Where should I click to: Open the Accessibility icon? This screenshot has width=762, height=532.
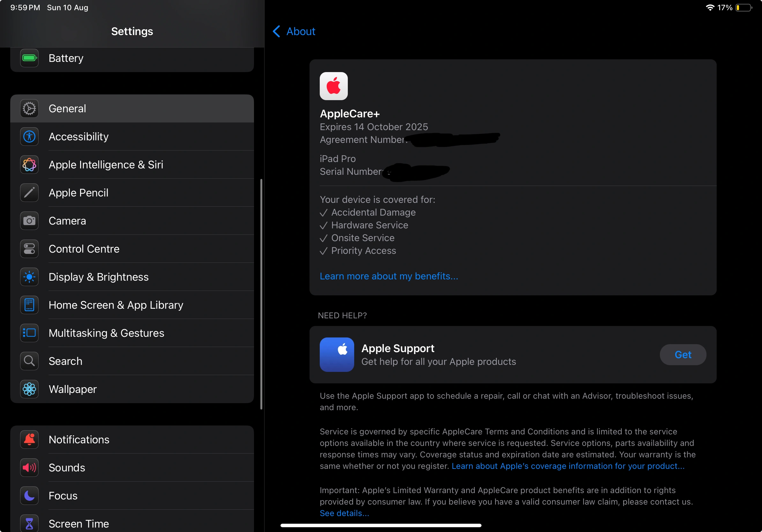(29, 137)
